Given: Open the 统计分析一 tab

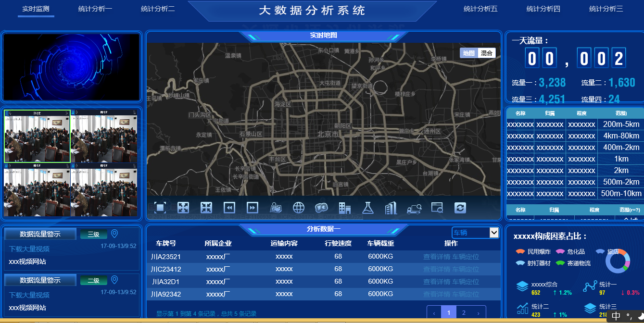Looking at the screenshot, I should [95, 9].
